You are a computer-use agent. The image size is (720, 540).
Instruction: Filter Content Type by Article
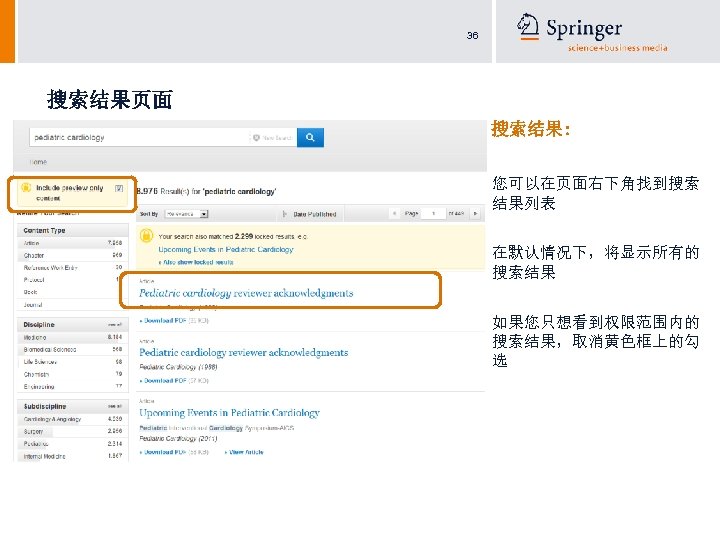[x=73, y=243]
